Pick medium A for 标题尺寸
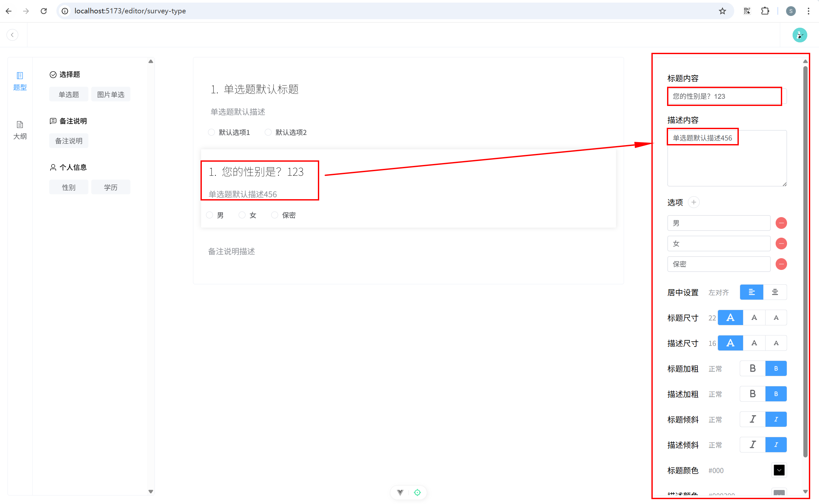Screen dimensions: 819x504 pyautogui.click(x=754, y=318)
